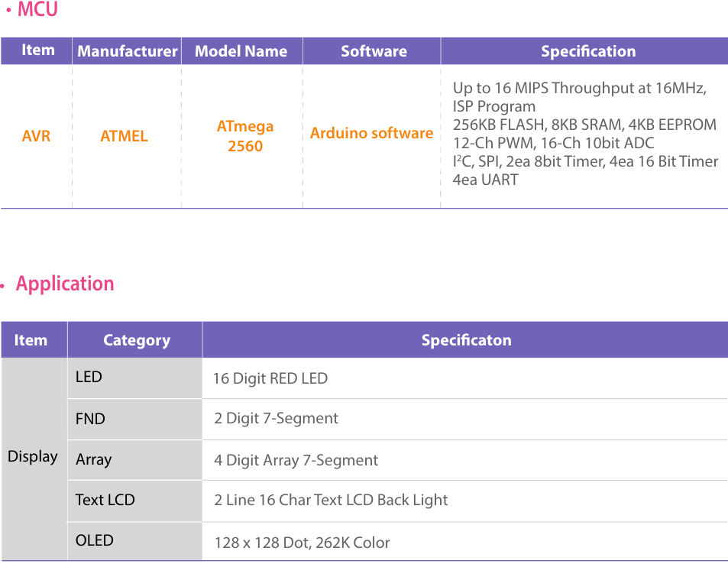This screenshot has height=564, width=728.
Task: Select the Manufacturer column header
Action: (127, 51)
